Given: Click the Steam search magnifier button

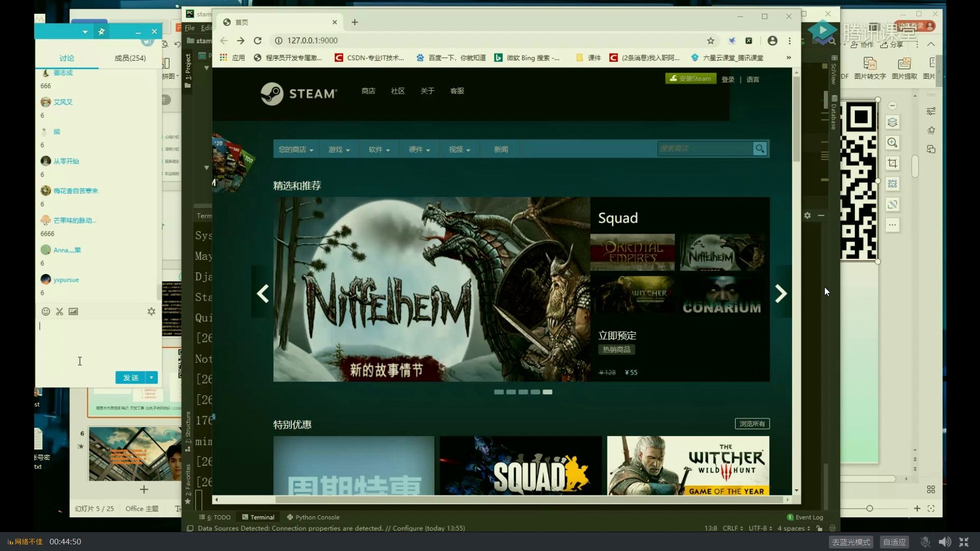Looking at the screenshot, I should click(759, 149).
